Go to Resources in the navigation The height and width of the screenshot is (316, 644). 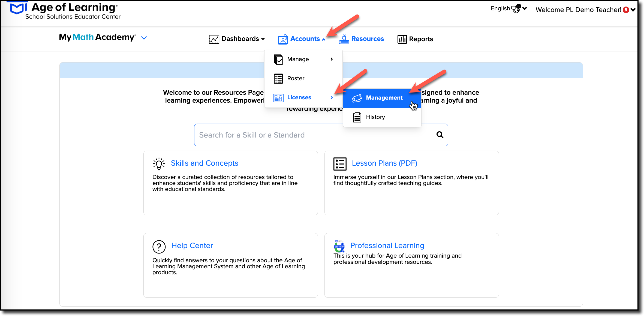pyautogui.click(x=362, y=39)
